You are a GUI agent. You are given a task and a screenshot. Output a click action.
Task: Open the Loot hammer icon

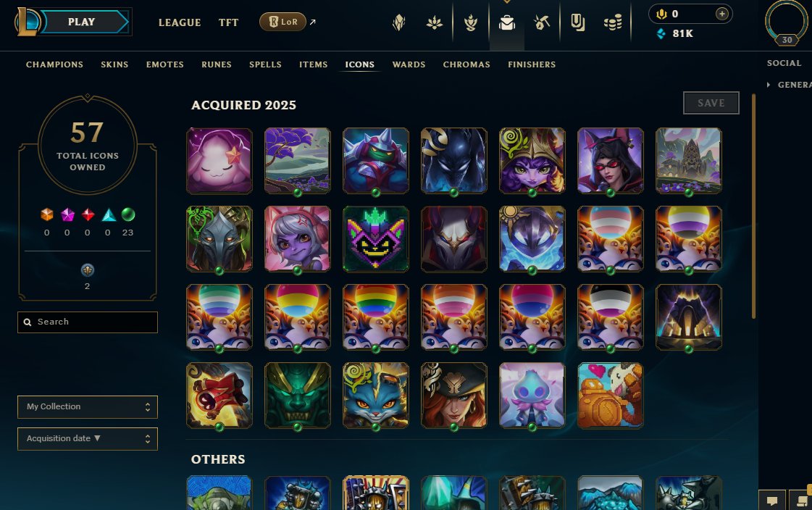coord(542,22)
